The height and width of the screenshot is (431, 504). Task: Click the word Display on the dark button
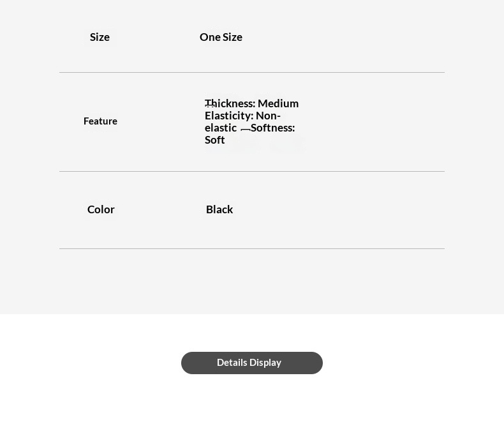point(266,363)
